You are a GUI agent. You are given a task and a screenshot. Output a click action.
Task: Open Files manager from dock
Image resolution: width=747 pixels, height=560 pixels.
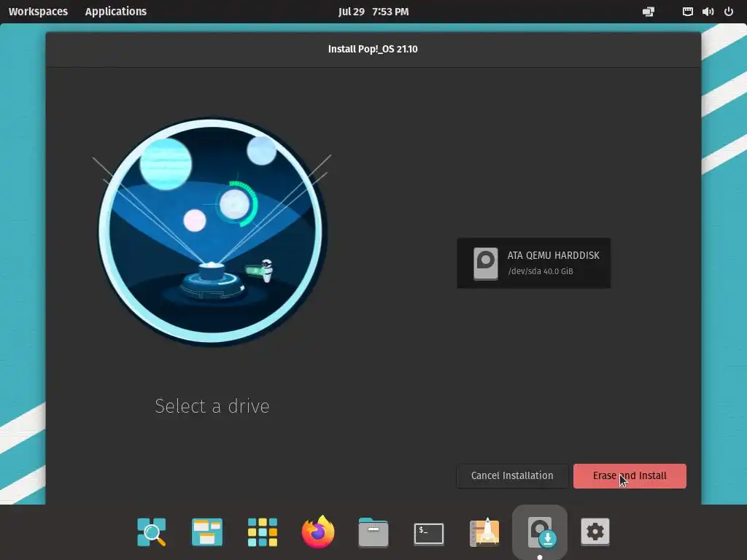click(x=373, y=532)
